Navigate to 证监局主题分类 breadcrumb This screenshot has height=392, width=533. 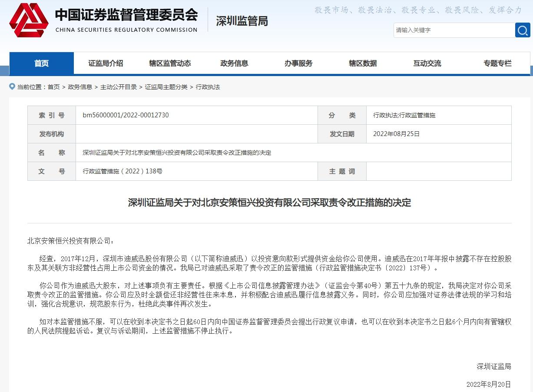click(166, 87)
